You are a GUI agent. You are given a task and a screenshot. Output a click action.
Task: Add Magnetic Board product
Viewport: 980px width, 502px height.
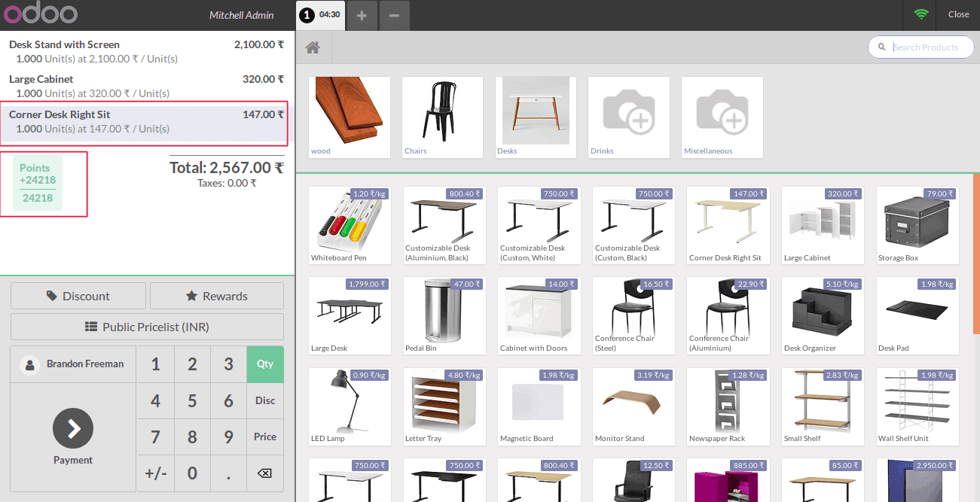(x=539, y=406)
